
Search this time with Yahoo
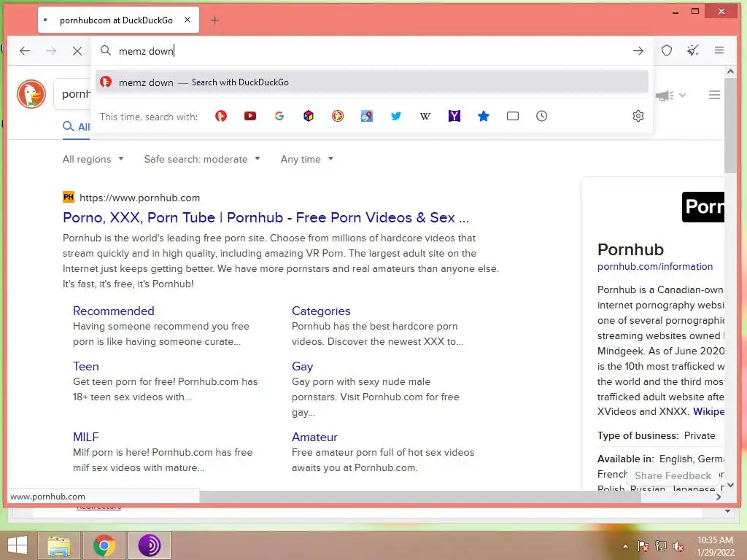pos(454,116)
